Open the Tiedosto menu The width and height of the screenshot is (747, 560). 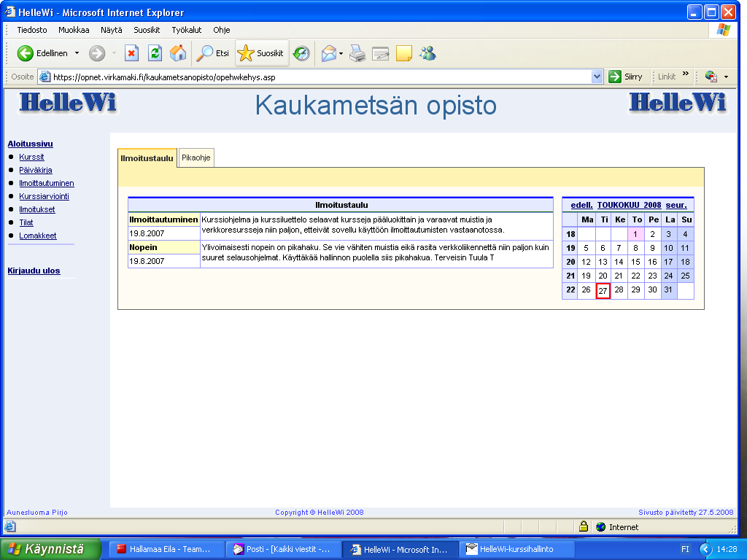[x=32, y=30]
